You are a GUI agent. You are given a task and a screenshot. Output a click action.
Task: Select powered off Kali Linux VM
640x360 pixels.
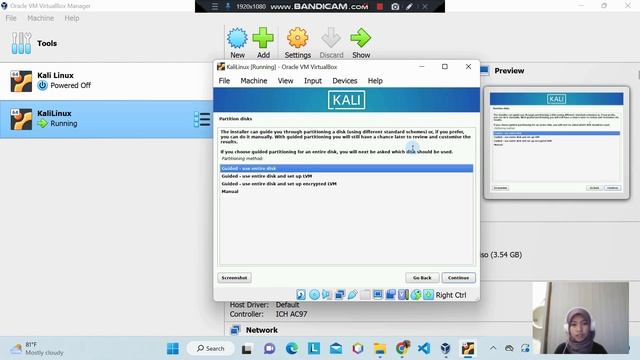106,81
